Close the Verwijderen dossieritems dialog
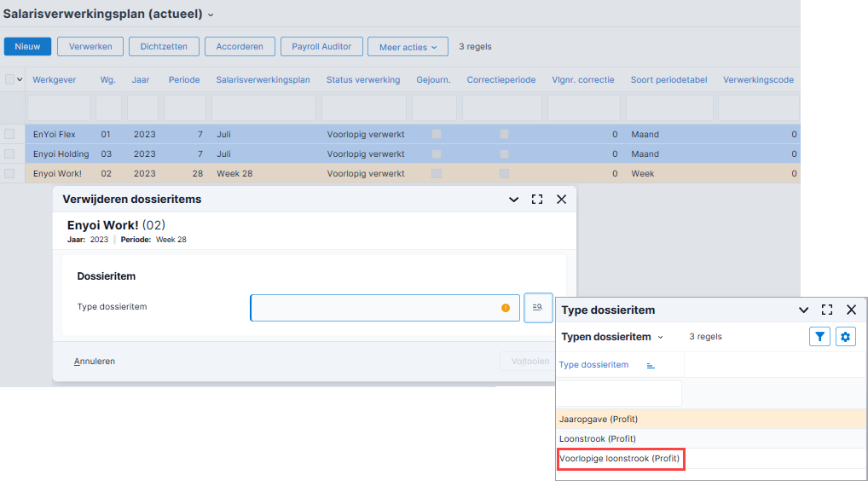This screenshot has width=868, height=481. pos(561,200)
